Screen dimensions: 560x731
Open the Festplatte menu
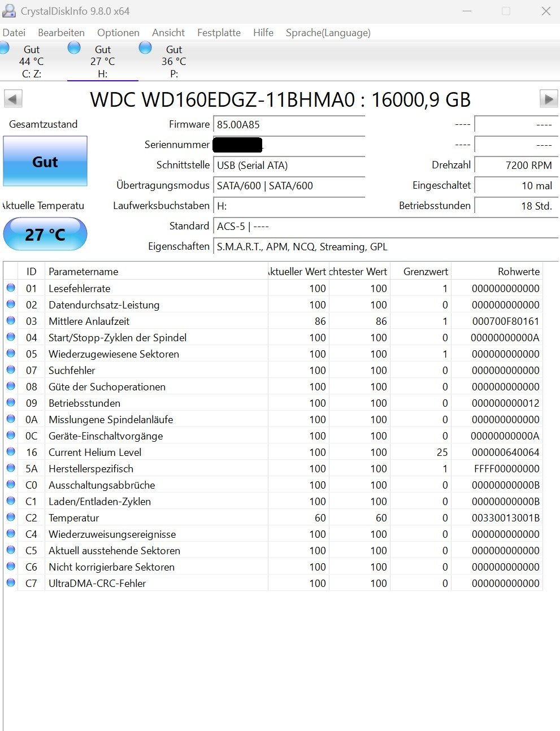219,33
